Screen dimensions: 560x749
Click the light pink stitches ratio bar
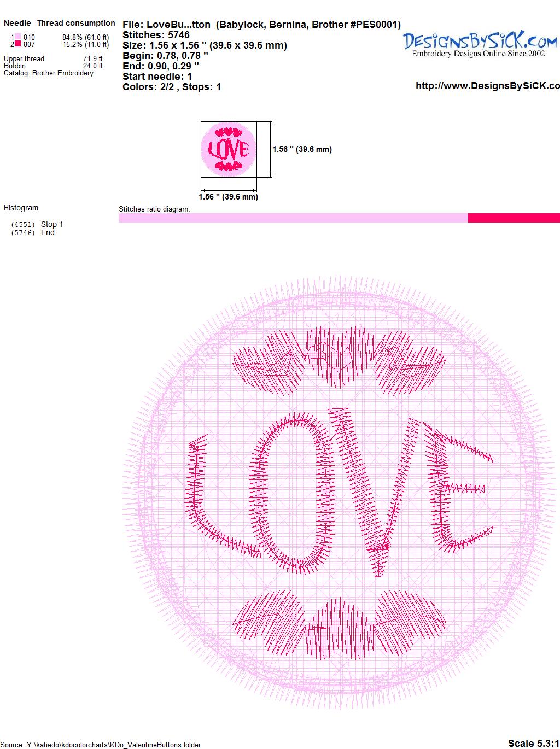pyautogui.click(x=293, y=218)
